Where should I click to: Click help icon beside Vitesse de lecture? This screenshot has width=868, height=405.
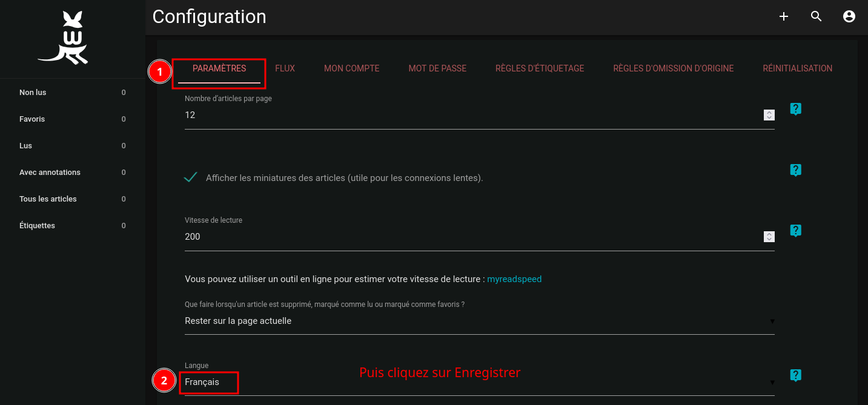click(795, 231)
